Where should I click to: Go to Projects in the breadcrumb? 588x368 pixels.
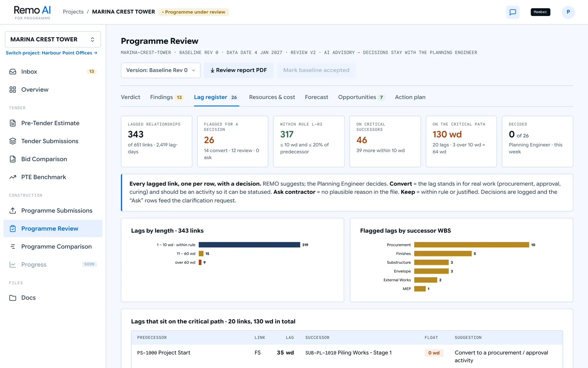click(73, 12)
